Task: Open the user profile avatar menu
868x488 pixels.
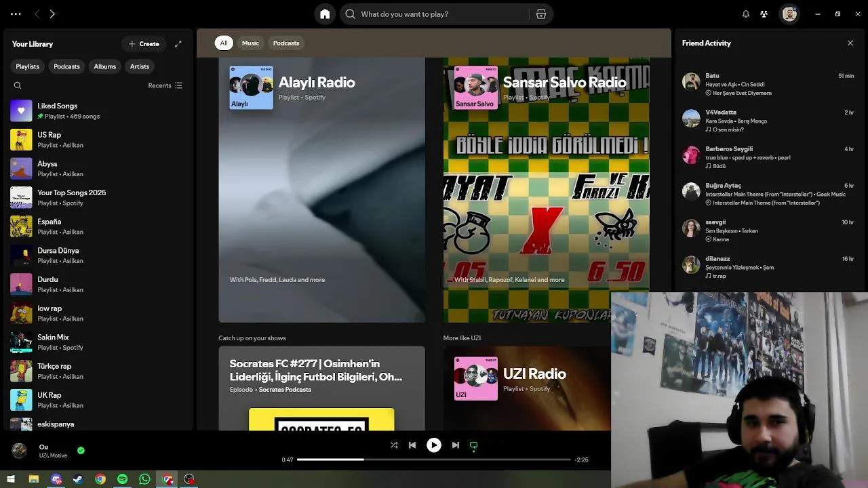Action: 789,14
